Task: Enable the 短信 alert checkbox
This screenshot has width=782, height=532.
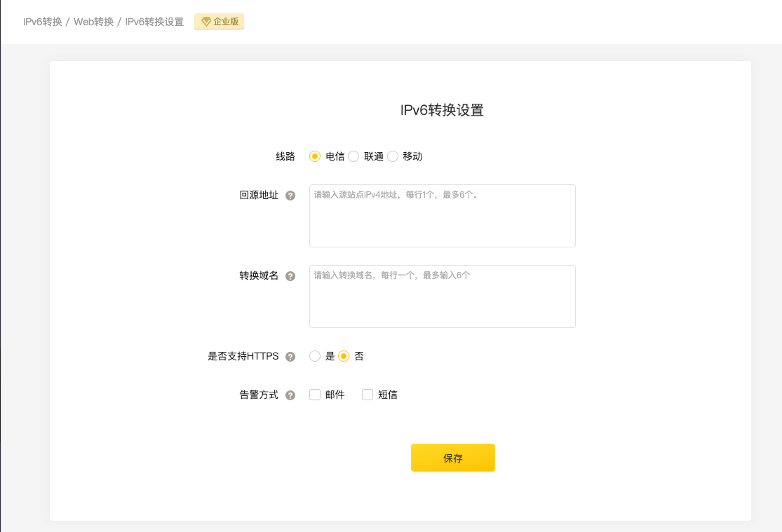Action: coord(368,395)
